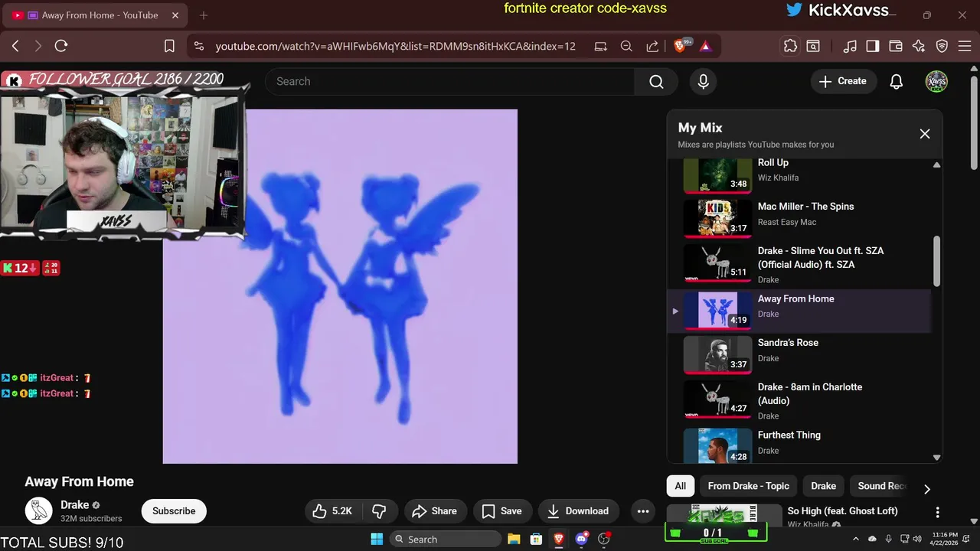Subscribe to the Drake channel
Image resolution: width=980 pixels, height=551 pixels.
174,510
